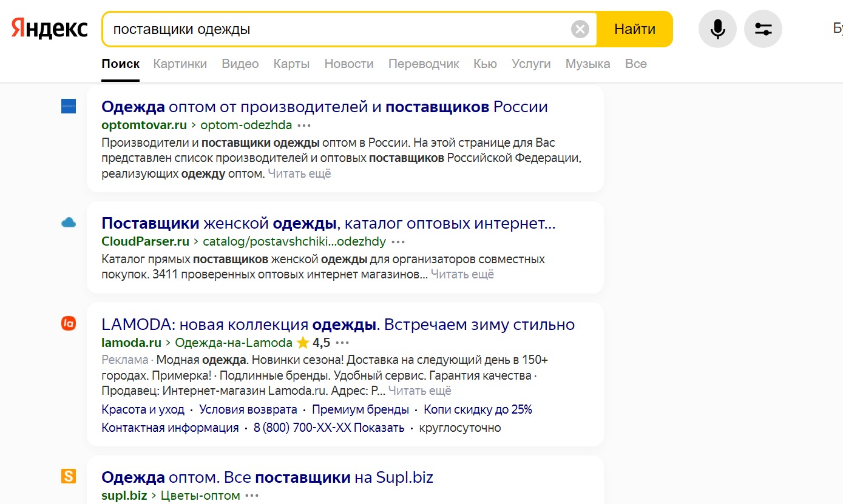Go to the Переводчик tab
The image size is (843, 504).
point(424,64)
